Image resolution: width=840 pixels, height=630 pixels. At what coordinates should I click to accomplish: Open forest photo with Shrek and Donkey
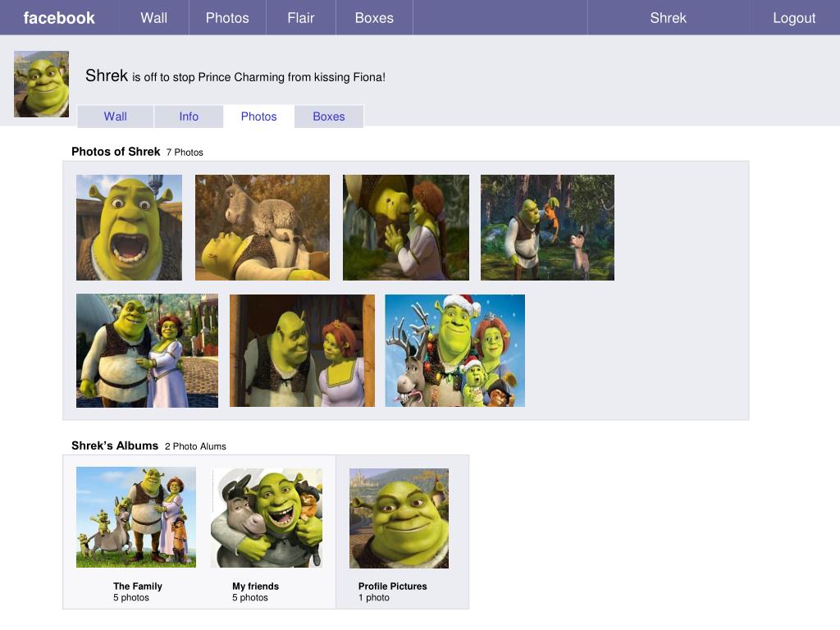pos(547,227)
